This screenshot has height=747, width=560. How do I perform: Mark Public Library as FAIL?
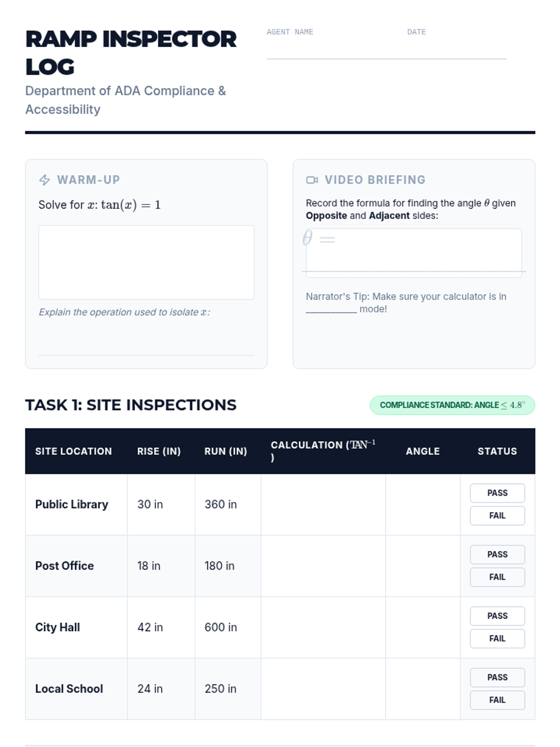497,515
